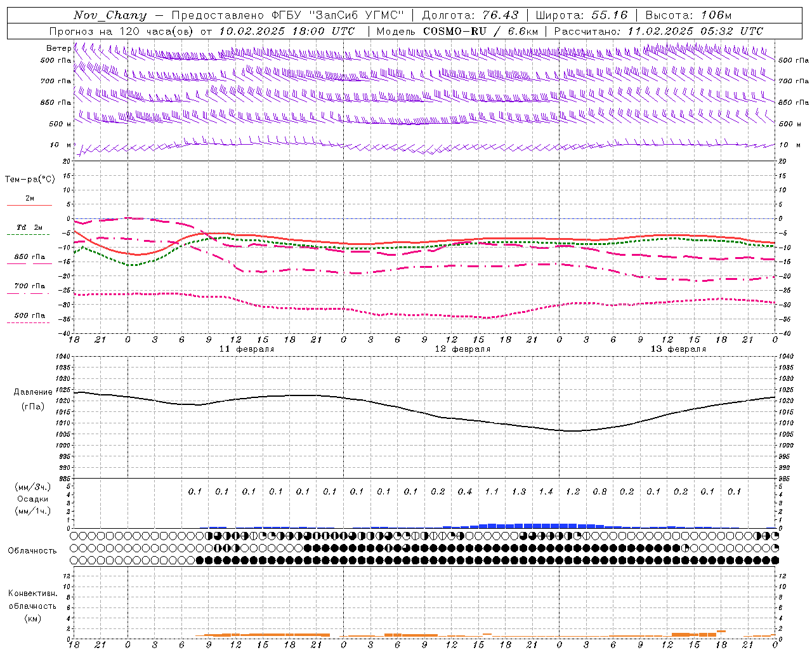Click the (мм/1ч.) precipitation unit label
Image resolution: width=812 pixels, height=650 pixels.
(33, 511)
